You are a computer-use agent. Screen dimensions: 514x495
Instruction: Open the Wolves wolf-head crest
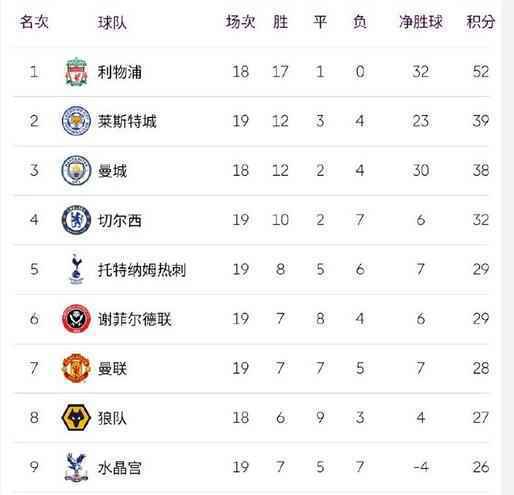76,417
